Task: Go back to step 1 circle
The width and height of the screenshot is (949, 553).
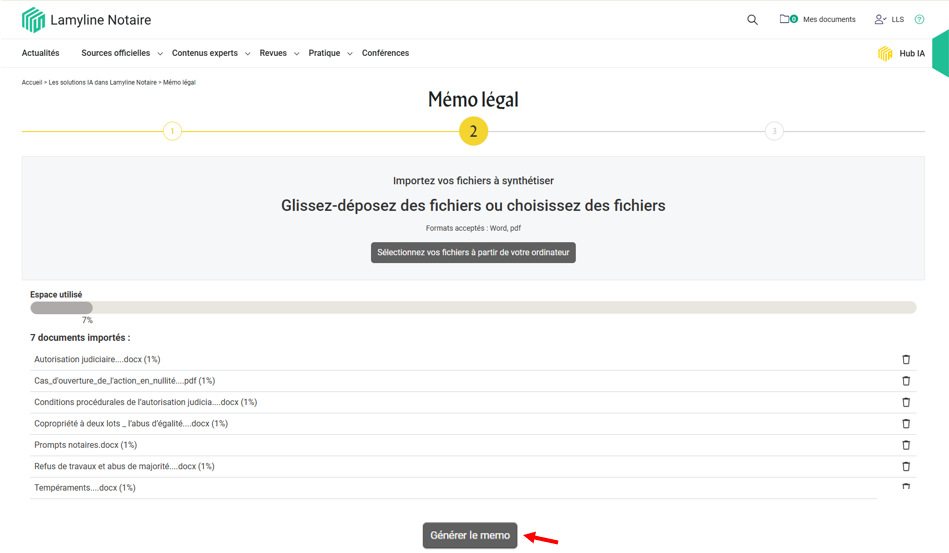Action: [x=172, y=131]
